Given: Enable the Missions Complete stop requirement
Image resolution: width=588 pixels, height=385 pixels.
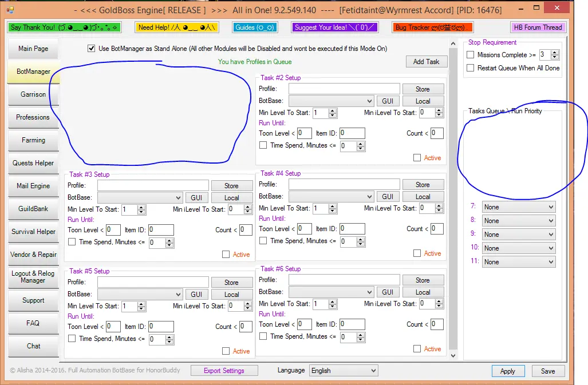Looking at the screenshot, I should (470, 55).
